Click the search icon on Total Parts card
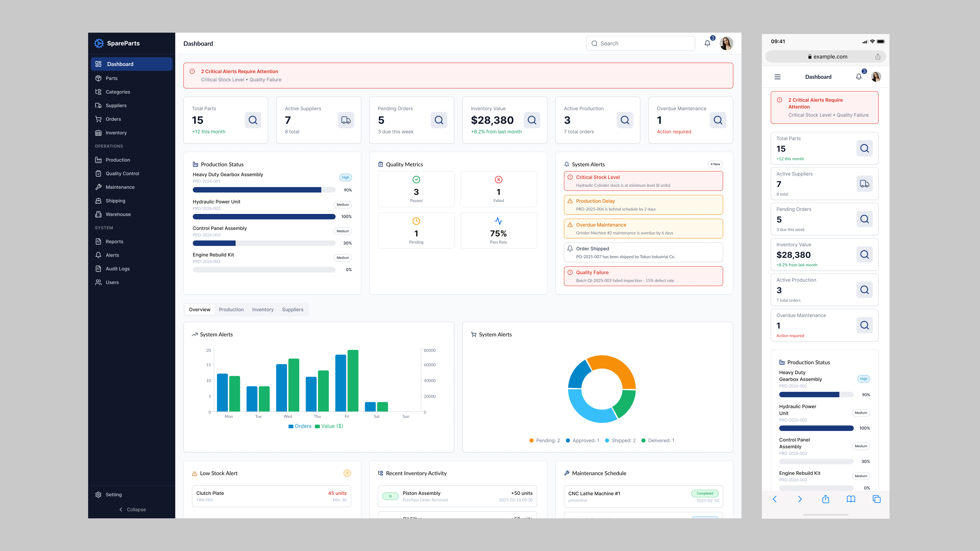Screen dimensions: 980x551 [253, 120]
